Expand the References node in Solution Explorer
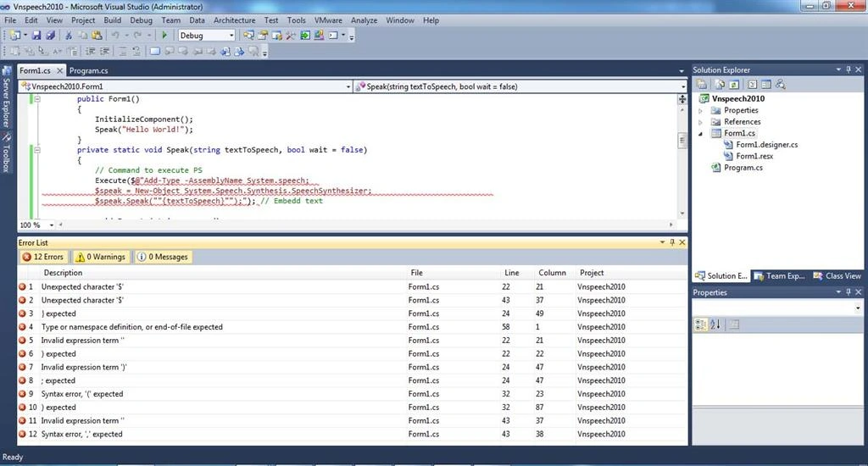 [x=701, y=122]
